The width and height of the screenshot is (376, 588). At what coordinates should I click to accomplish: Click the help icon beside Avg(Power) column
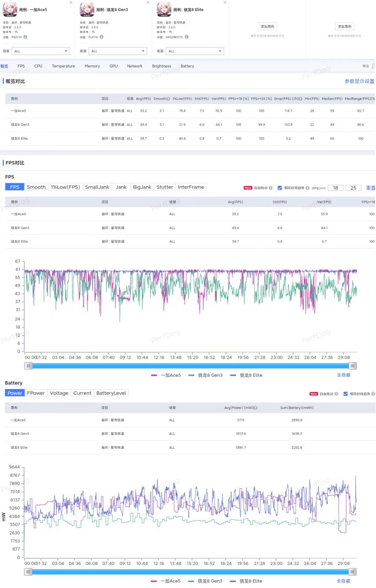(256, 408)
